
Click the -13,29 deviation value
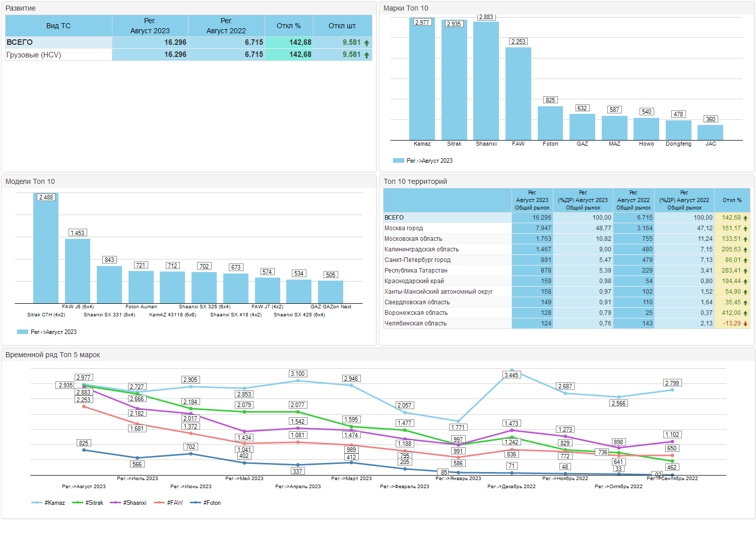(x=732, y=323)
